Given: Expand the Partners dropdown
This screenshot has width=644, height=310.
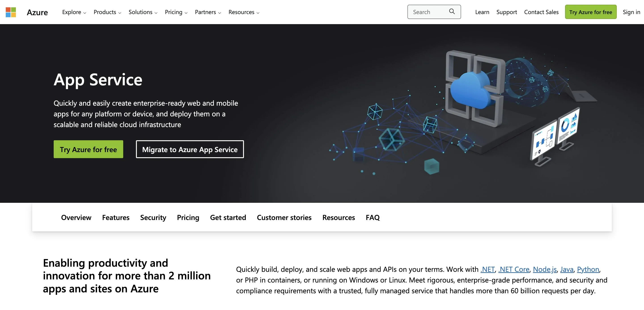Looking at the screenshot, I should coord(208,12).
